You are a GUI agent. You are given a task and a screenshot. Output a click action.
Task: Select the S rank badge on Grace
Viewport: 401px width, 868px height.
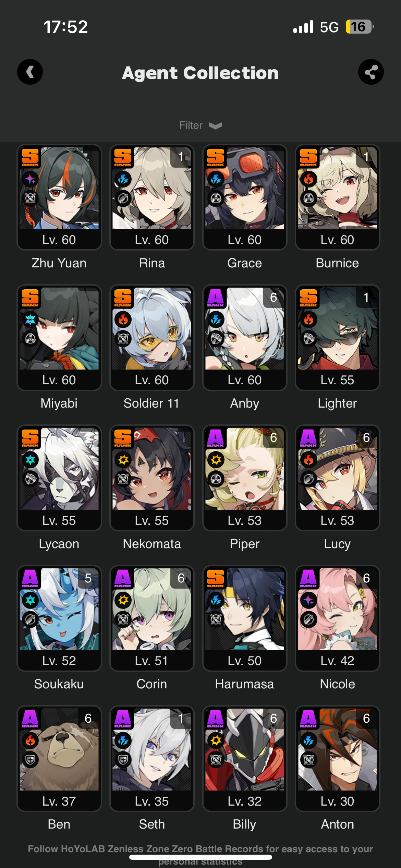pyautogui.click(x=216, y=157)
